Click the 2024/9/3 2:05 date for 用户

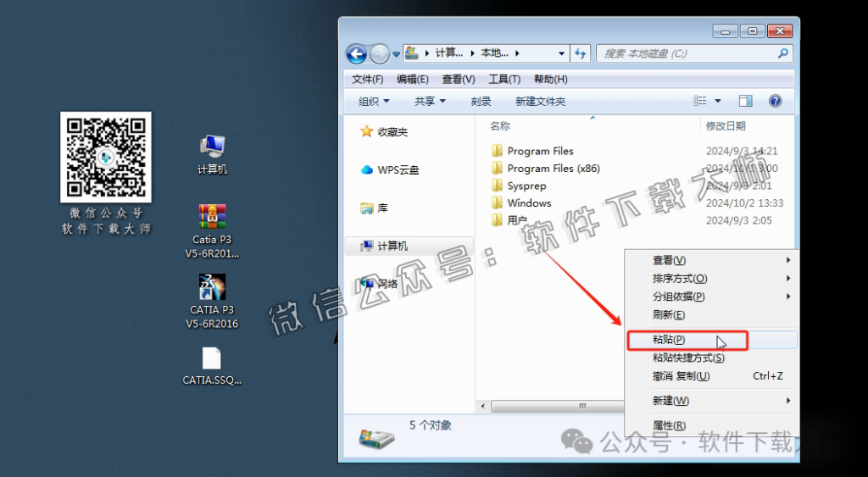(738, 220)
